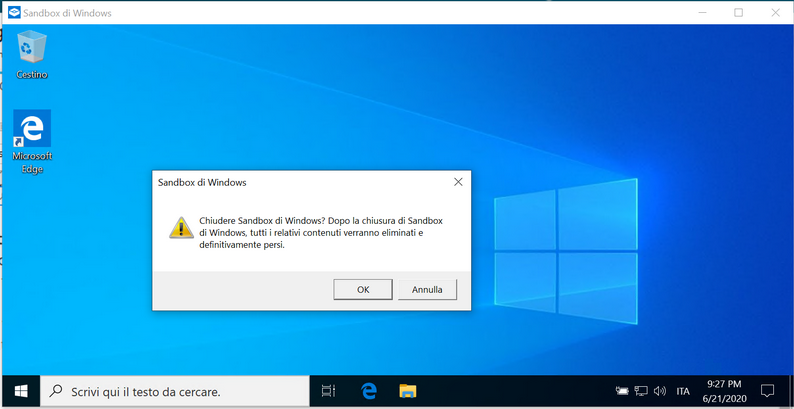
Task: Click the magnifier icon in search box
Action: (x=56, y=391)
